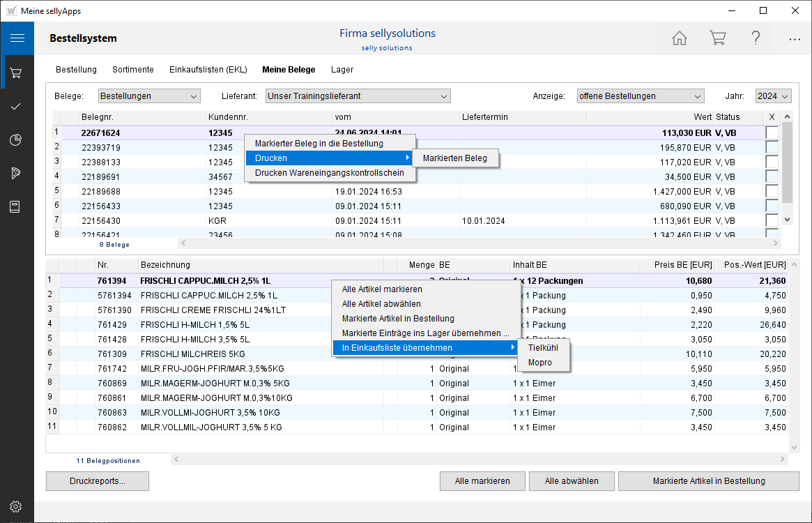Click the settings gear in sidebar
812x523 pixels.
(17, 506)
